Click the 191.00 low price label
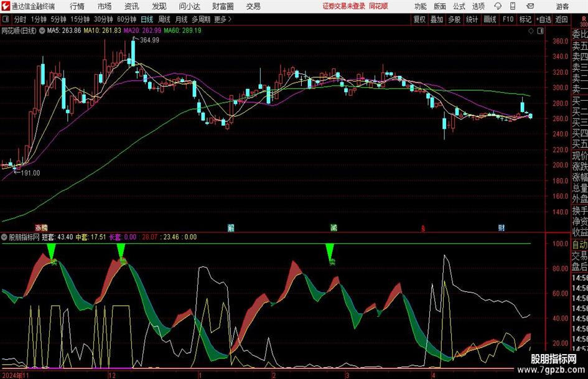This screenshot has height=379, width=588. tap(30, 173)
